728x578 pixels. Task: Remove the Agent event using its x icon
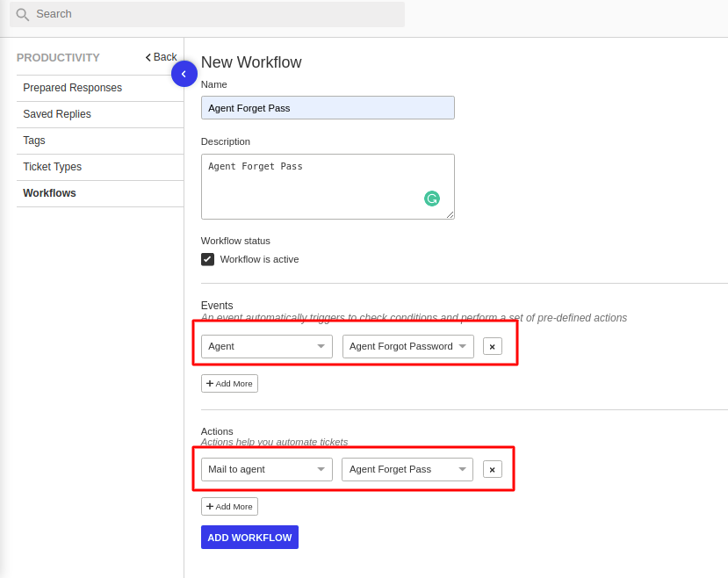click(x=492, y=346)
